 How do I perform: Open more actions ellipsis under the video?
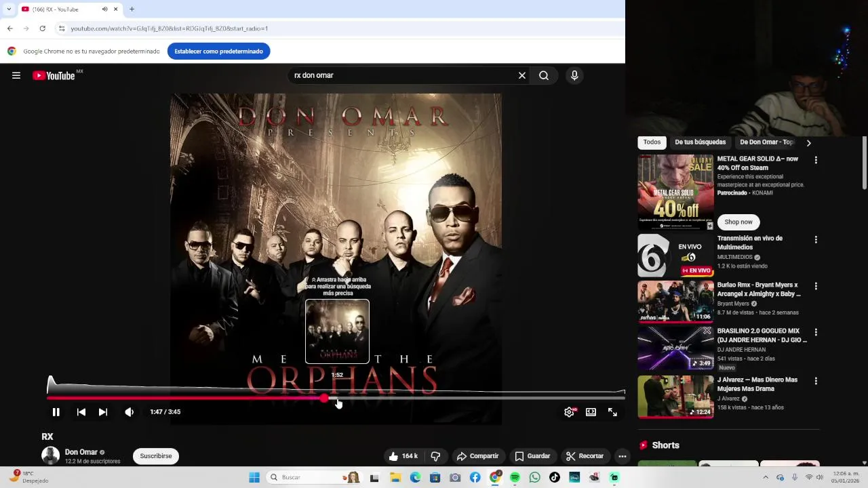[x=623, y=456]
